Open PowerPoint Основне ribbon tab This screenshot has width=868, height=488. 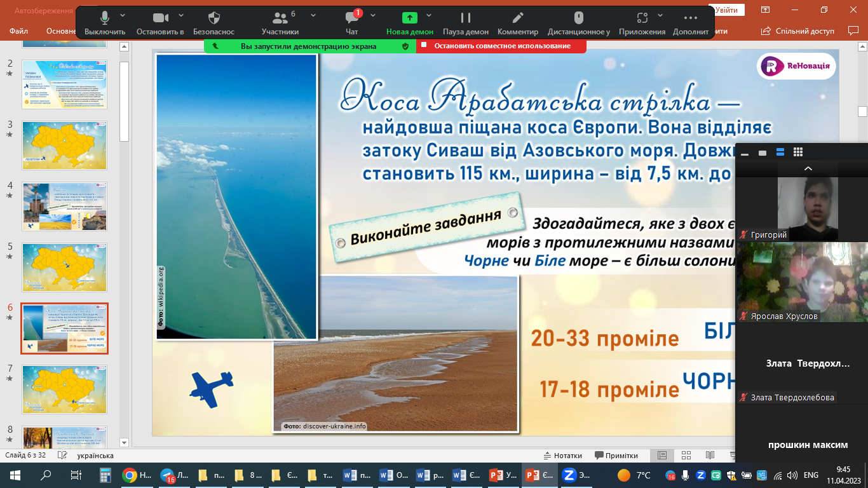click(x=62, y=31)
